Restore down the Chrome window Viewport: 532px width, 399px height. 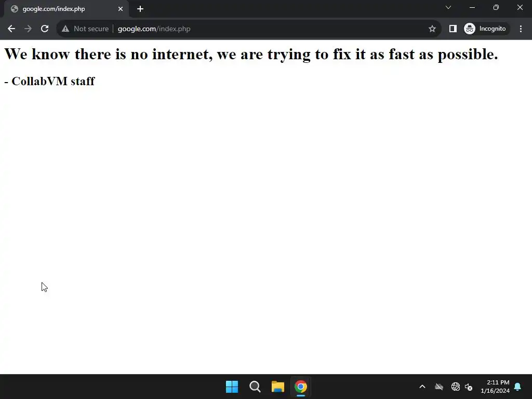496,7
